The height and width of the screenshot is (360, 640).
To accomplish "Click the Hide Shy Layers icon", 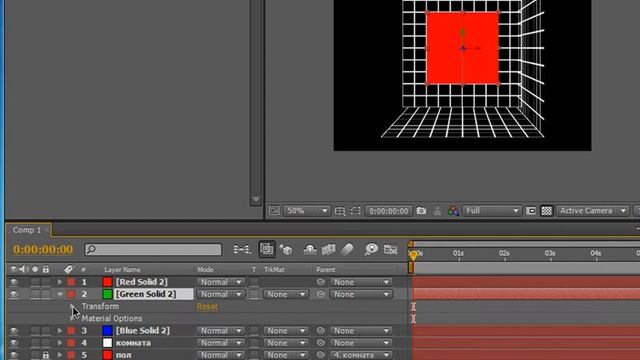I will (310, 249).
